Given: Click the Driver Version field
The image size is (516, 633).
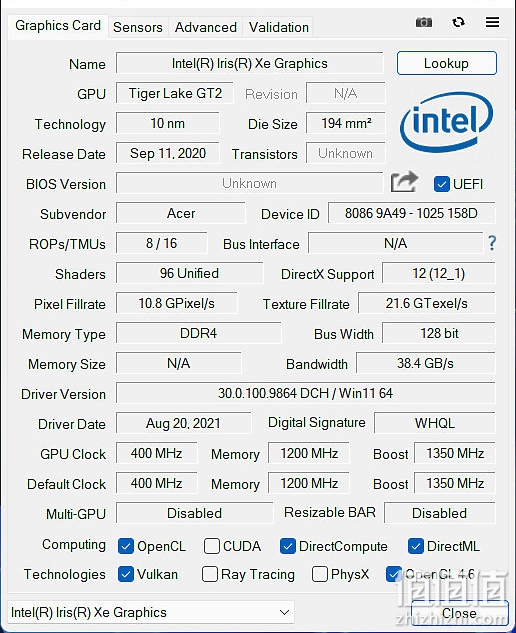Looking at the screenshot, I should pos(305,393).
